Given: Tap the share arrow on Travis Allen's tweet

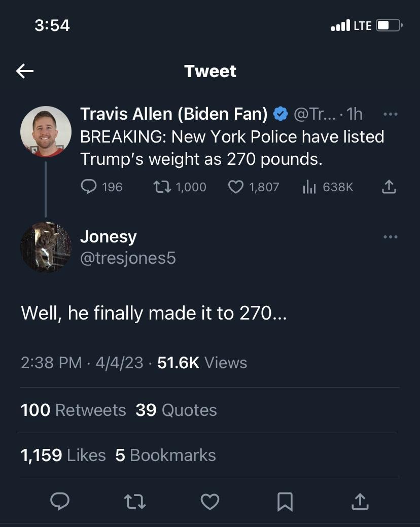Looking at the screenshot, I should click(389, 187).
